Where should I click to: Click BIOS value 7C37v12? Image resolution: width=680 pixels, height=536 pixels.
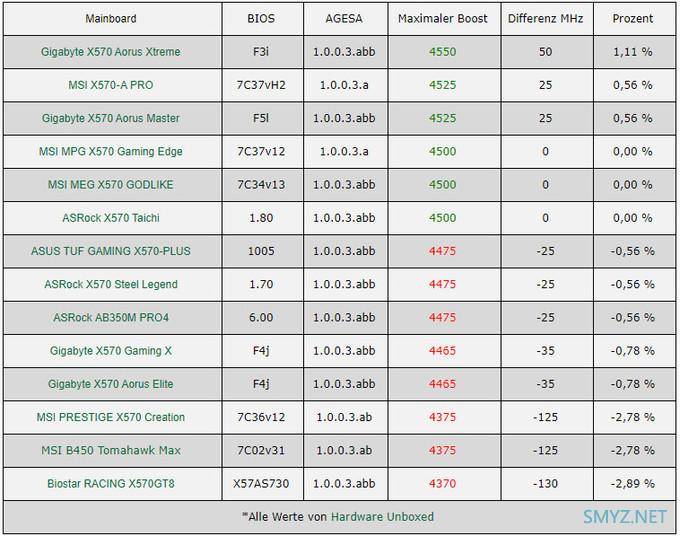point(261,151)
